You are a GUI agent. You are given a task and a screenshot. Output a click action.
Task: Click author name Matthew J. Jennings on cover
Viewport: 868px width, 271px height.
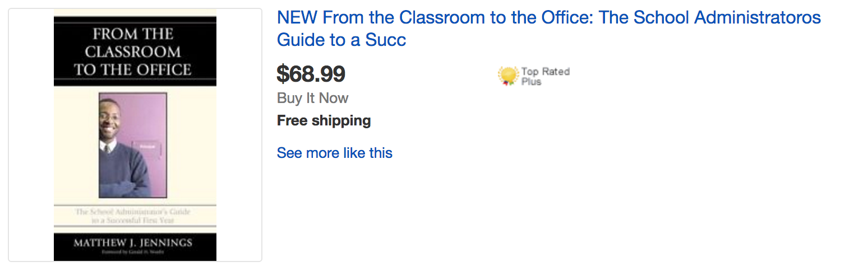click(133, 242)
